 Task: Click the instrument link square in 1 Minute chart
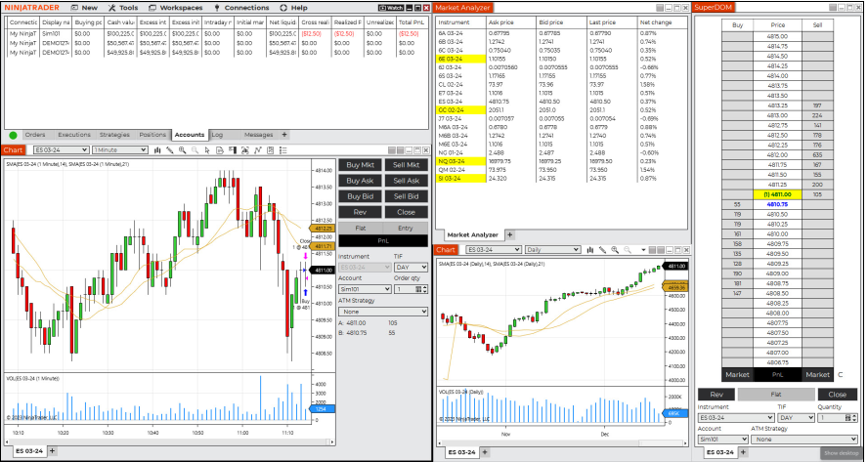393,150
